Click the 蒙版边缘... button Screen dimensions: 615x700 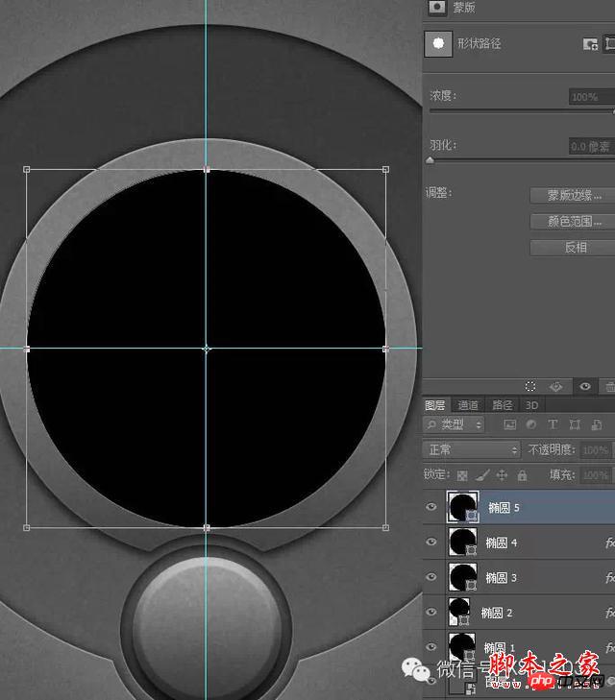coord(573,195)
